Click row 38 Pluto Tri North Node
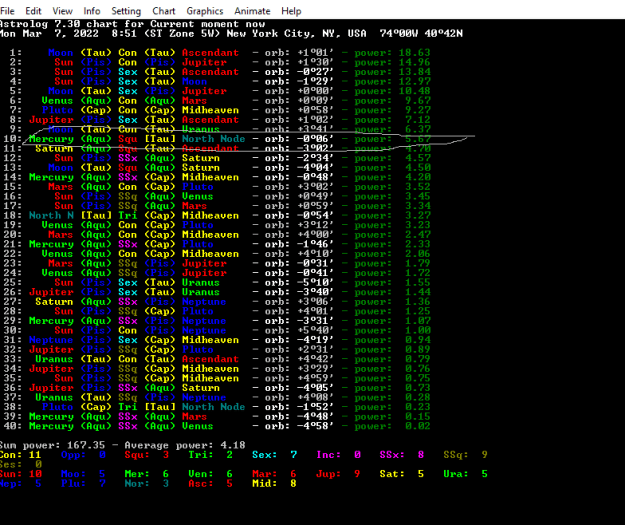Screen dimensions: 625x525 pos(217,407)
